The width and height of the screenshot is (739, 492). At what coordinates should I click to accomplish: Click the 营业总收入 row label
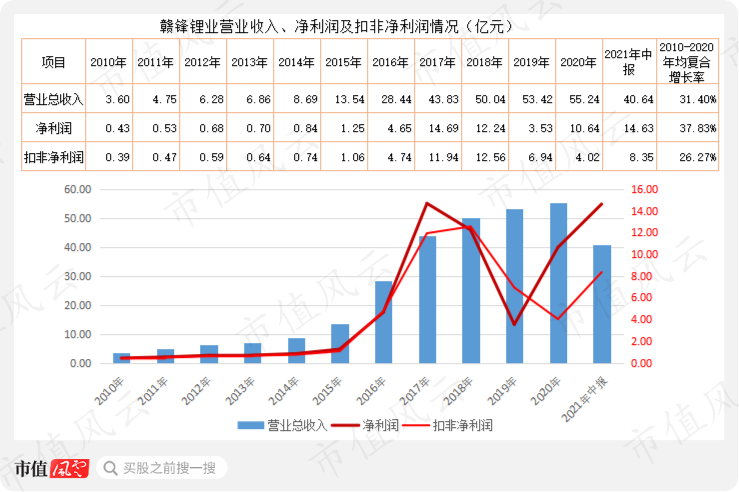53,99
